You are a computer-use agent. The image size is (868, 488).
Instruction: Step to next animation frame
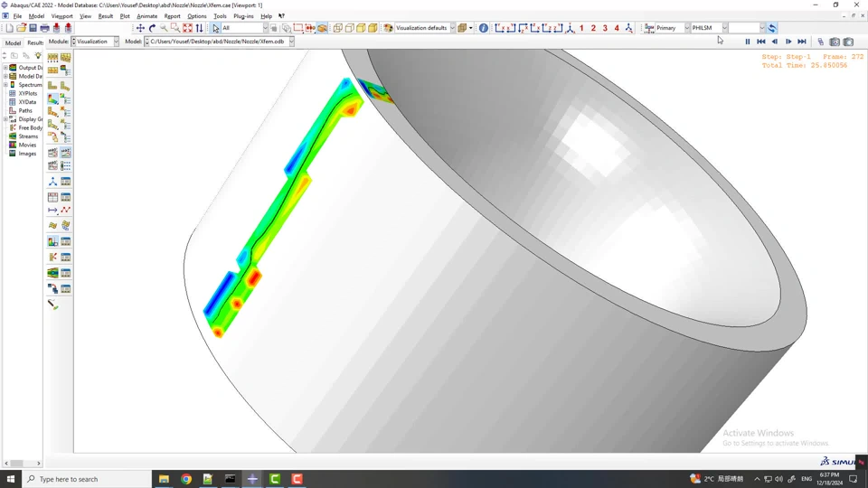[788, 42]
